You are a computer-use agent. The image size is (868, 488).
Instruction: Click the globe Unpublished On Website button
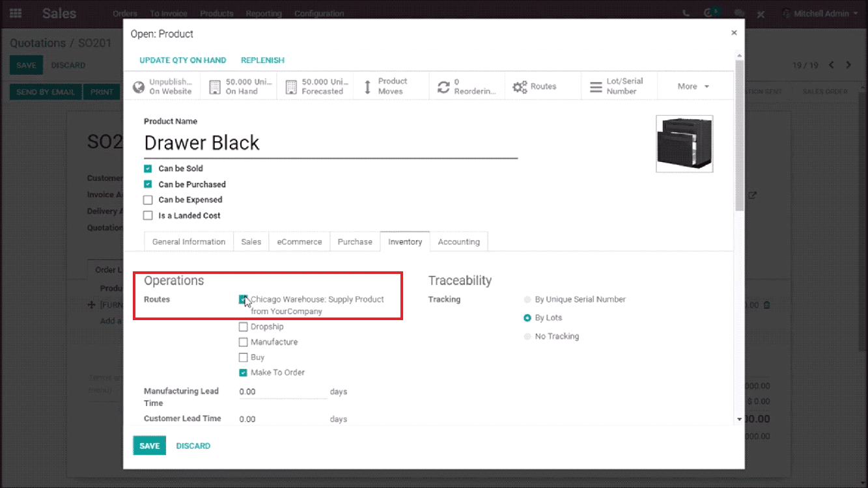click(x=163, y=87)
